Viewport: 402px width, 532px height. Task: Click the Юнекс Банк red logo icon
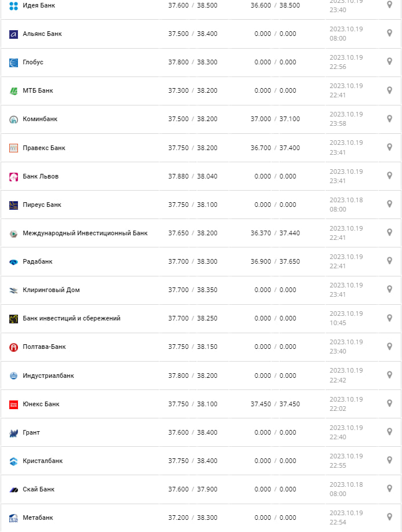pos(14,405)
